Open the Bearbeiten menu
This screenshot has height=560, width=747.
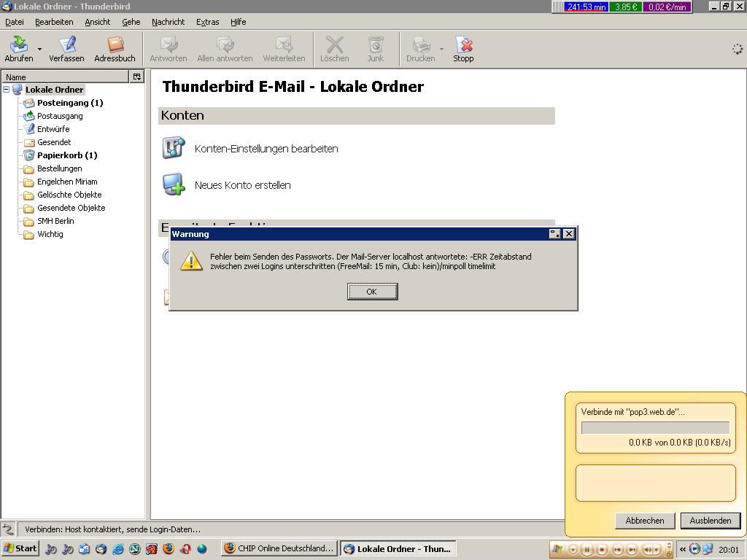pyautogui.click(x=54, y=22)
